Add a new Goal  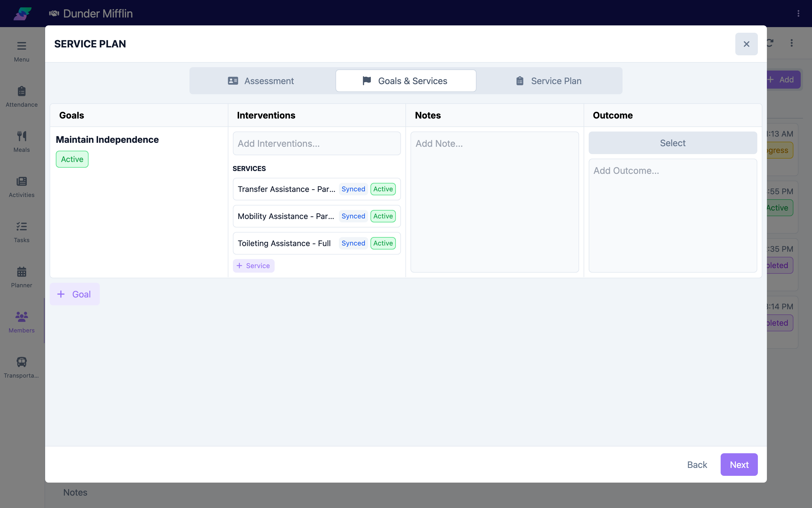(74, 294)
